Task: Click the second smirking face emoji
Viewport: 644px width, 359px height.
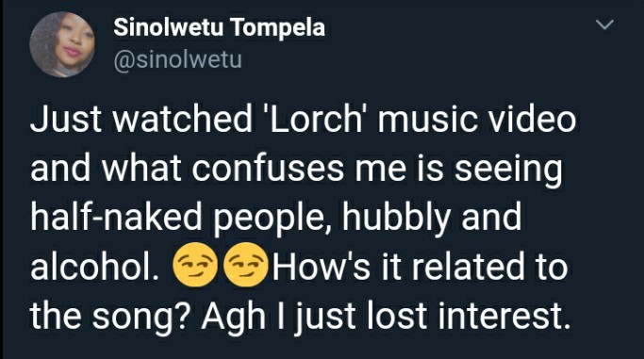Action: tap(245, 265)
